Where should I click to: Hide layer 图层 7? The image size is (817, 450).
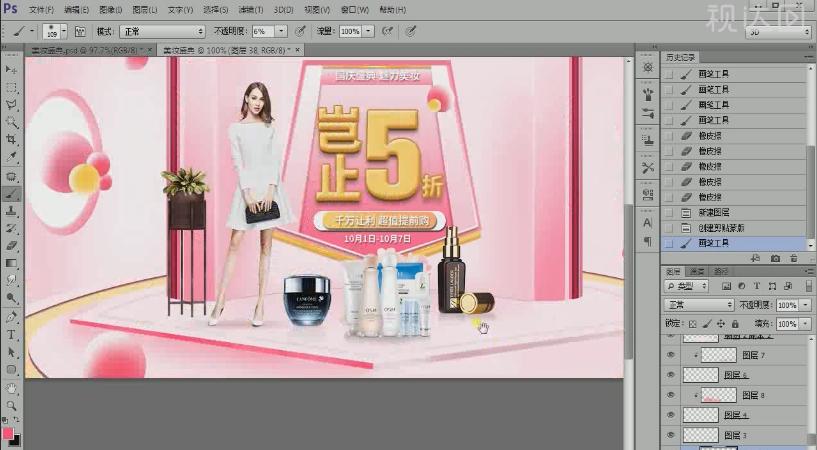tap(671, 355)
